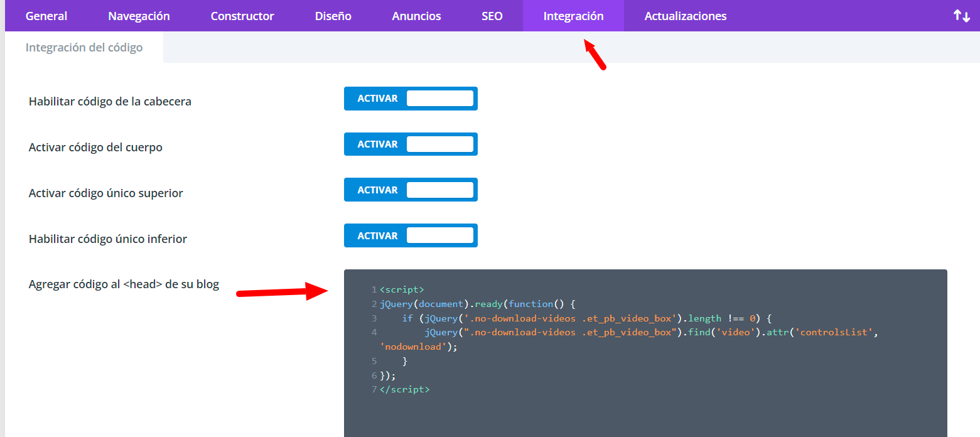The width and height of the screenshot is (980, 437).
Task: Open the Constructor tab
Action: (x=242, y=16)
